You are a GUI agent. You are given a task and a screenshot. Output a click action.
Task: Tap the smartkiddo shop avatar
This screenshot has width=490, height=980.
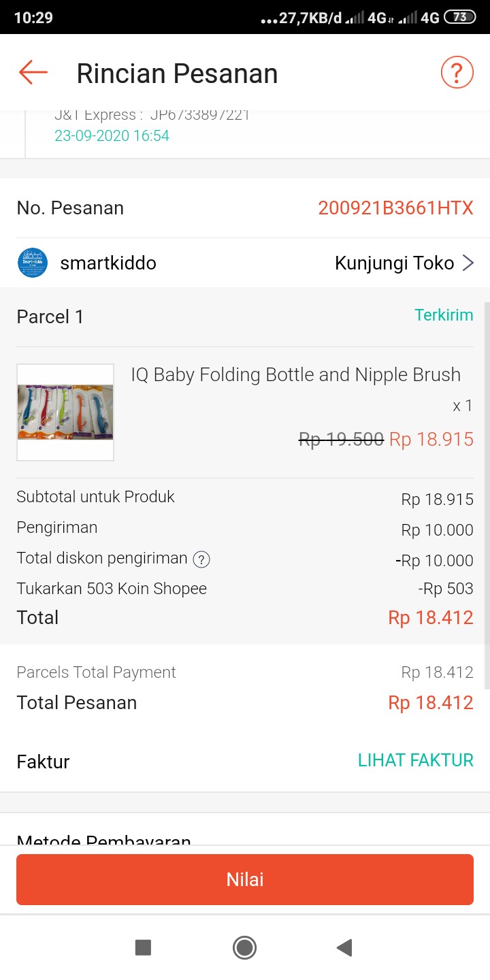tap(33, 263)
